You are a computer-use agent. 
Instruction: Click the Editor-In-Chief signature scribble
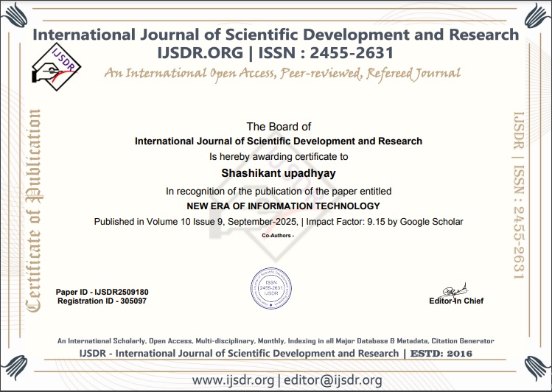[x=455, y=290]
